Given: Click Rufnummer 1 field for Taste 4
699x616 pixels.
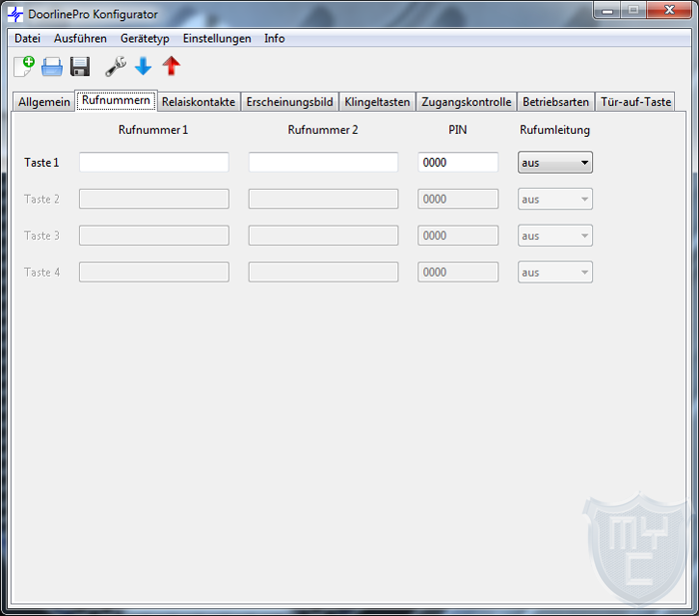Looking at the screenshot, I should pos(154,272).
